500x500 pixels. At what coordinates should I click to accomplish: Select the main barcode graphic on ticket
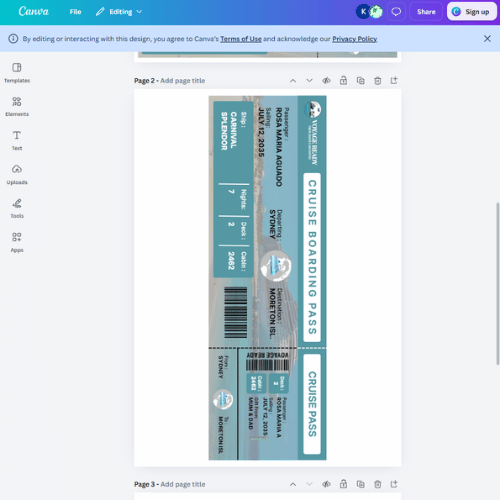tap(236, 312)
